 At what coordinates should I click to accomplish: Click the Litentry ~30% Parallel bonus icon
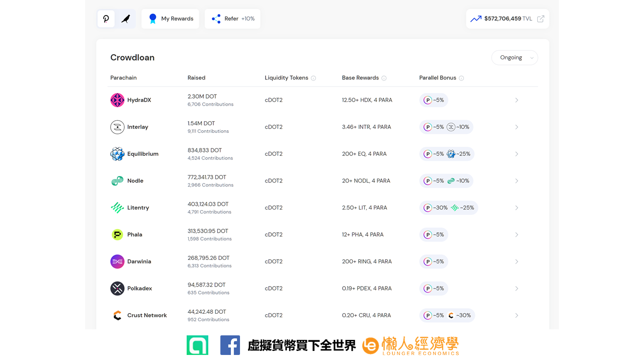[x=428, y=208]
